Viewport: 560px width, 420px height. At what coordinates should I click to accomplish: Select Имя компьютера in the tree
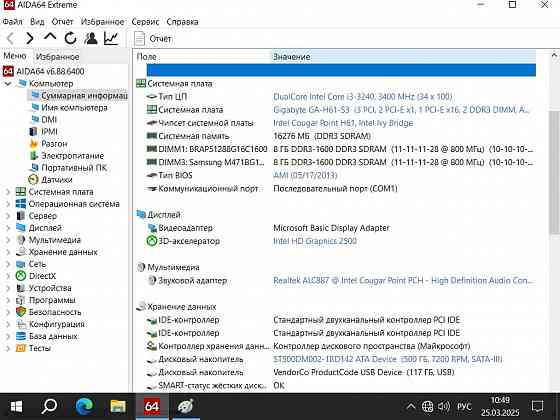74,108
